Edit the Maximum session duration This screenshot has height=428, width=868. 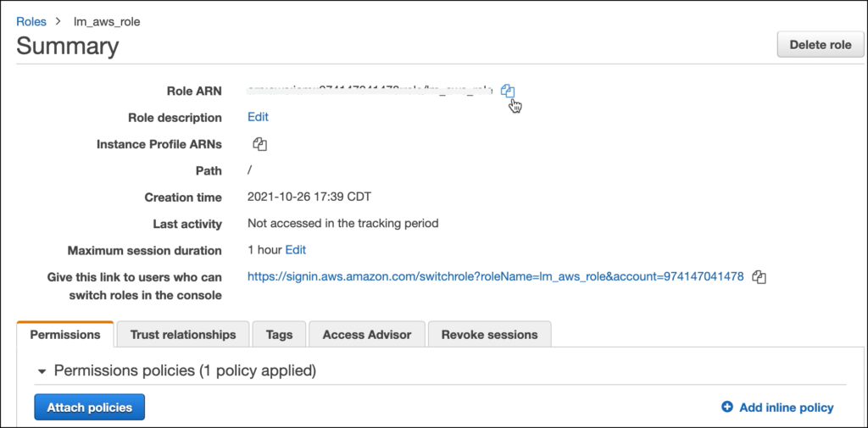(296, 250)
